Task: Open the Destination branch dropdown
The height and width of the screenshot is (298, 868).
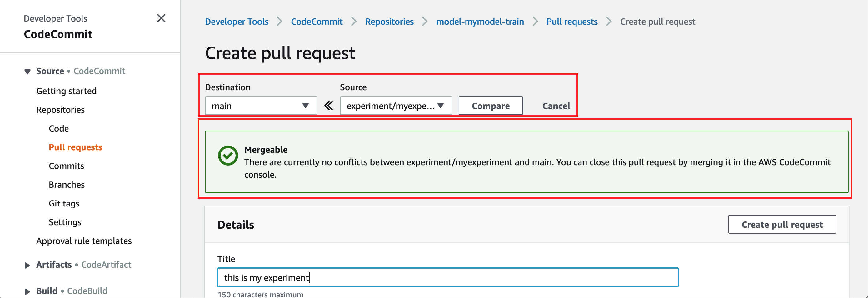Action: pos(261,106)
